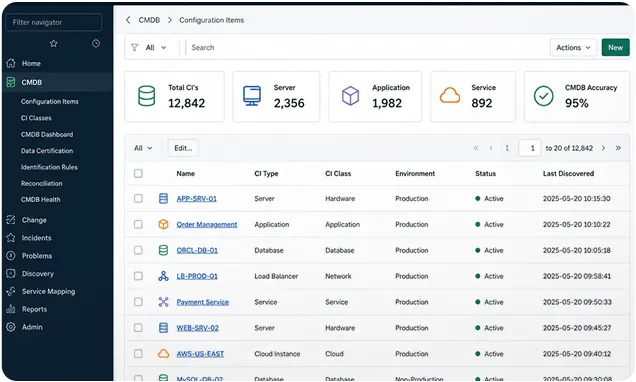Check the box for ORCL-DB-01 row
Image resolution: width=636 pixels, height=382 pixels.
coord(138,250)
